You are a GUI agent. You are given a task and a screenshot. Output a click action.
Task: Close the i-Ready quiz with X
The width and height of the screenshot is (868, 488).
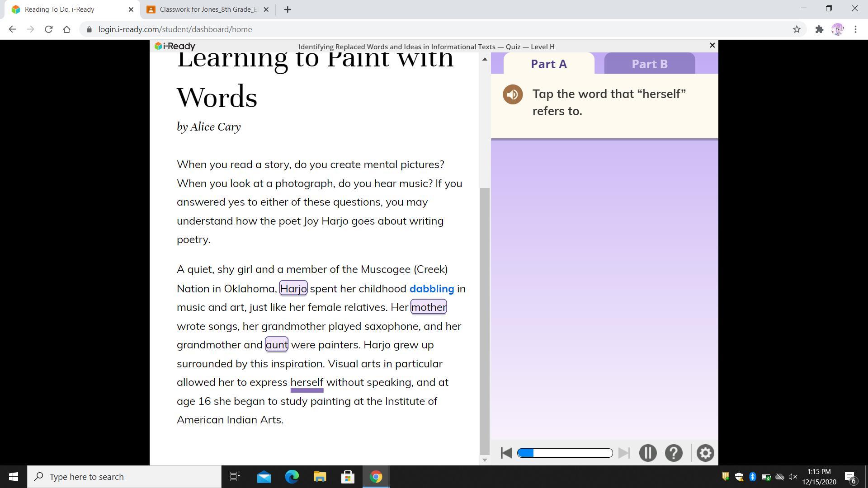(712, 45)
